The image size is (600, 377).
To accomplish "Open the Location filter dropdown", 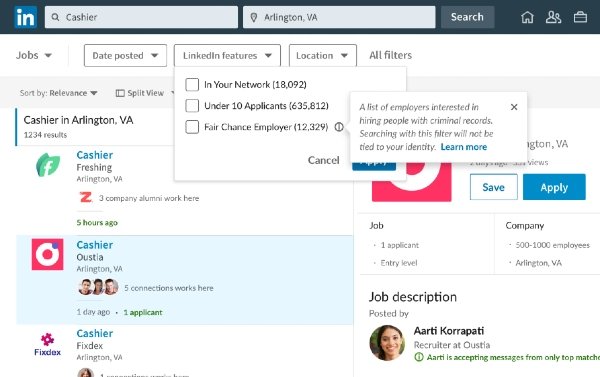I will click(x=323, y=55).
